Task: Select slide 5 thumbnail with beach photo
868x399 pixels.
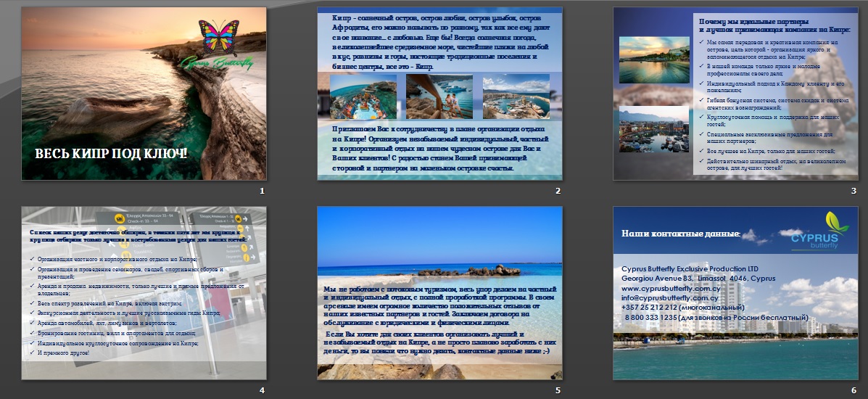Action: [x=439, y=293]
